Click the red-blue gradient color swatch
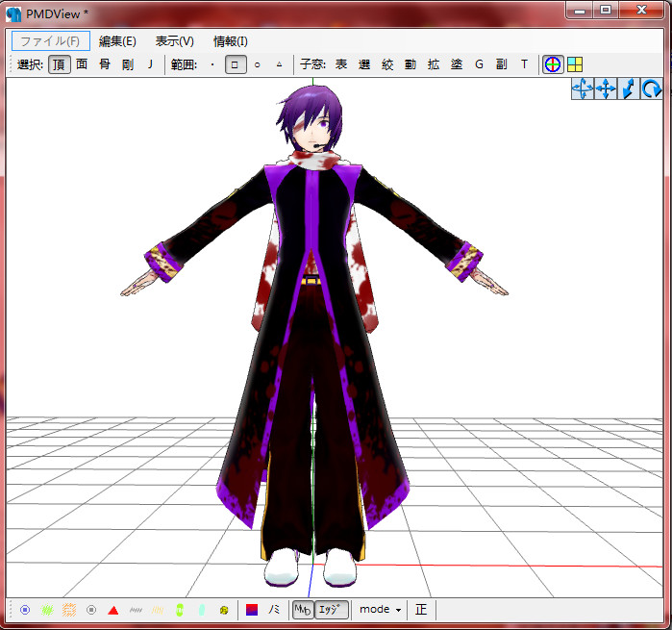The height and width of the screenshot is (630, 672). (252, 610)
